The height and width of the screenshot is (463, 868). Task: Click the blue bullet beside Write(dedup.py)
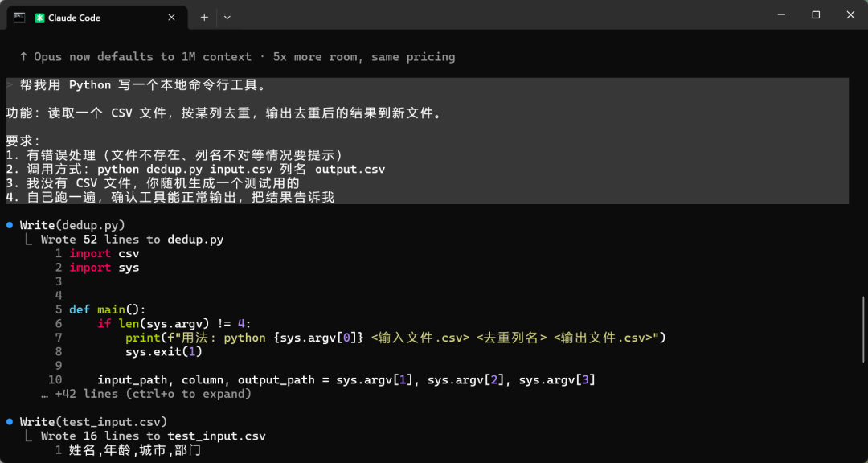click(x=10, y=225)
